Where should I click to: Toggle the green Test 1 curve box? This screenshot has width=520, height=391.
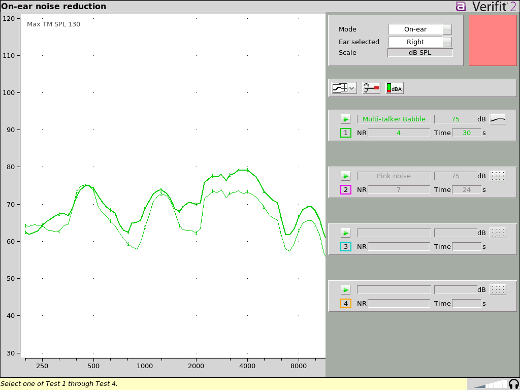pos(346,133)
